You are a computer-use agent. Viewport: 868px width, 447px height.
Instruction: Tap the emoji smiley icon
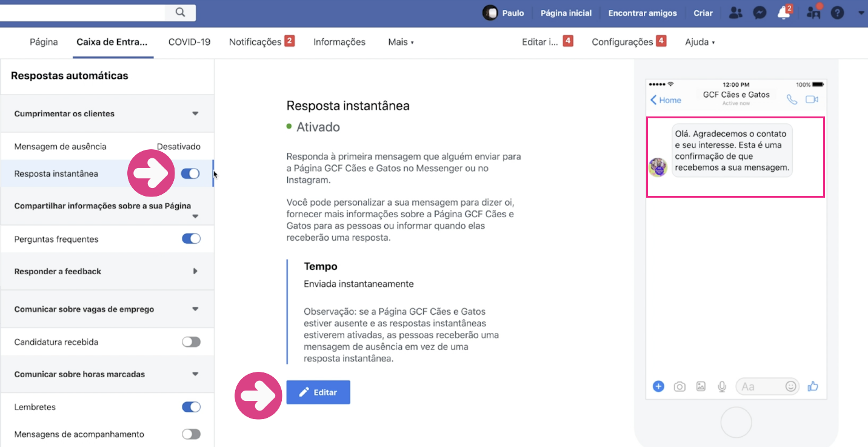pyautogui.click(x=790, y=386)
